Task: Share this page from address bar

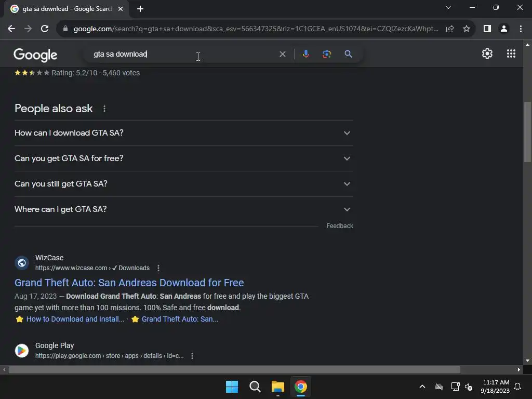Action: pos(450,29)
